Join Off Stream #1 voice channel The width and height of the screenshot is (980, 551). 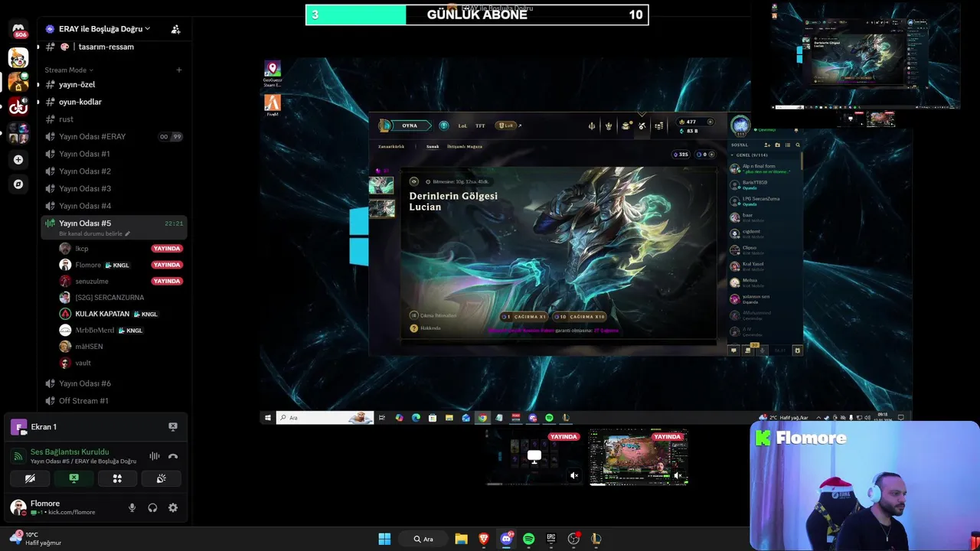113,401
